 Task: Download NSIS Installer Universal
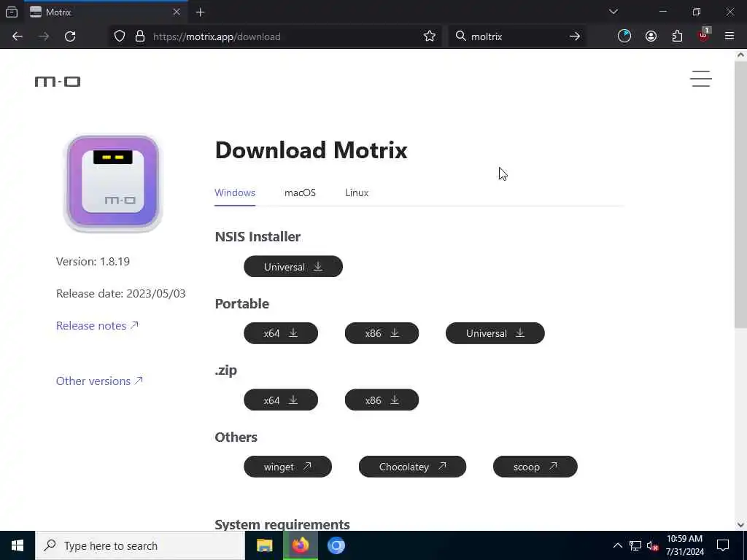click(293, 267)
